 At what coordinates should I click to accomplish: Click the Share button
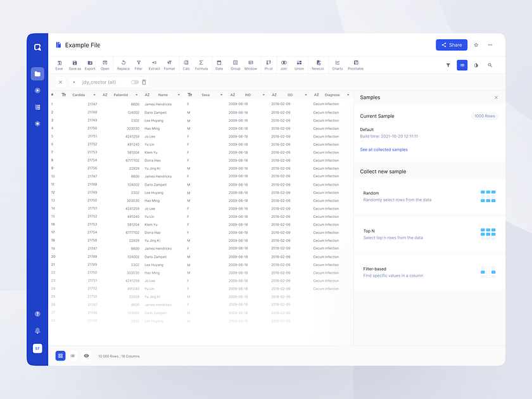click(x=452, y=44)
